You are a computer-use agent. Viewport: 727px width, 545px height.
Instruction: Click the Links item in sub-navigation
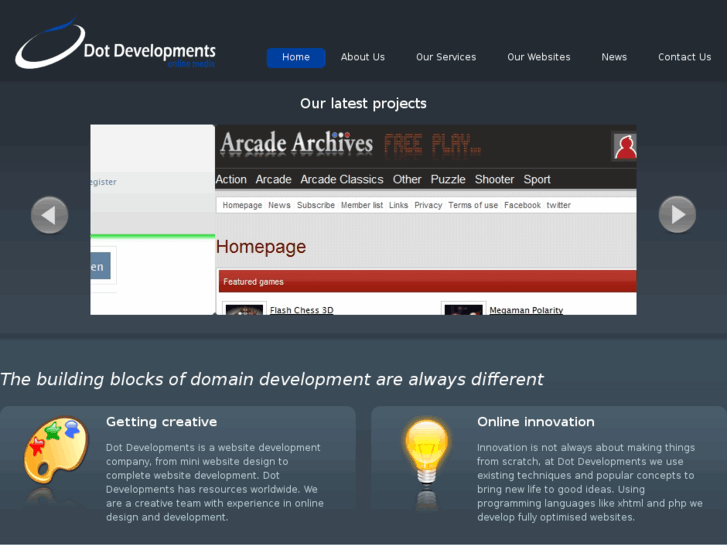(398, 205)
